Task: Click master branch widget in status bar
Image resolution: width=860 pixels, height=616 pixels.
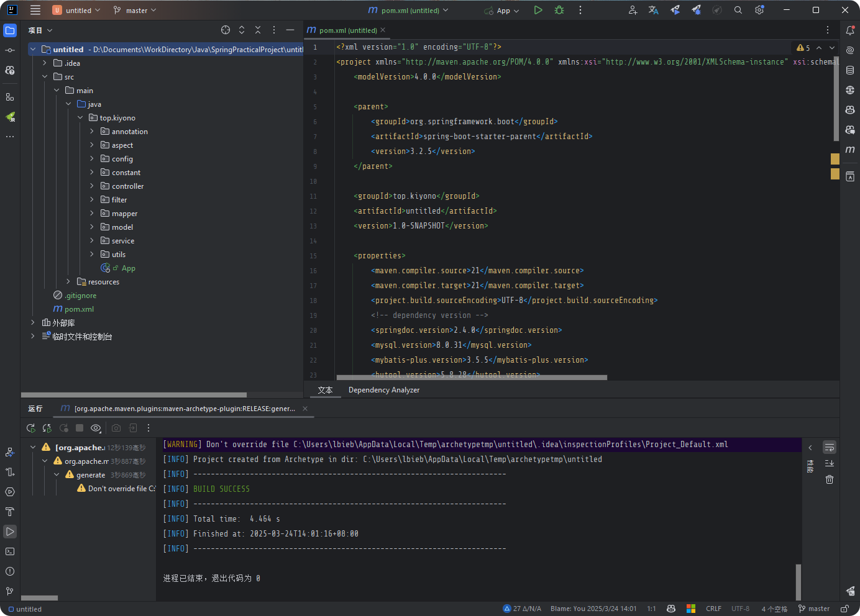Action: 814,609
